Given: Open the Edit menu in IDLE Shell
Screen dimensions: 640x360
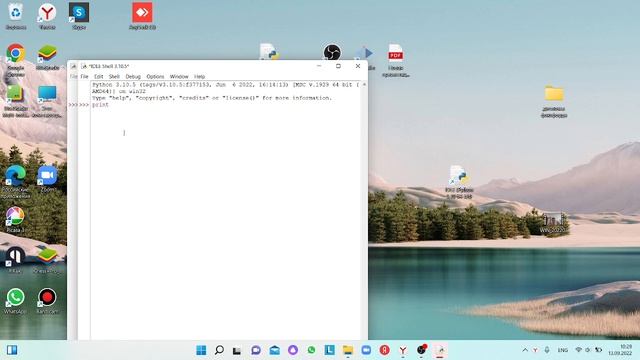Looking at the screenshot, I should pos(99,77).
